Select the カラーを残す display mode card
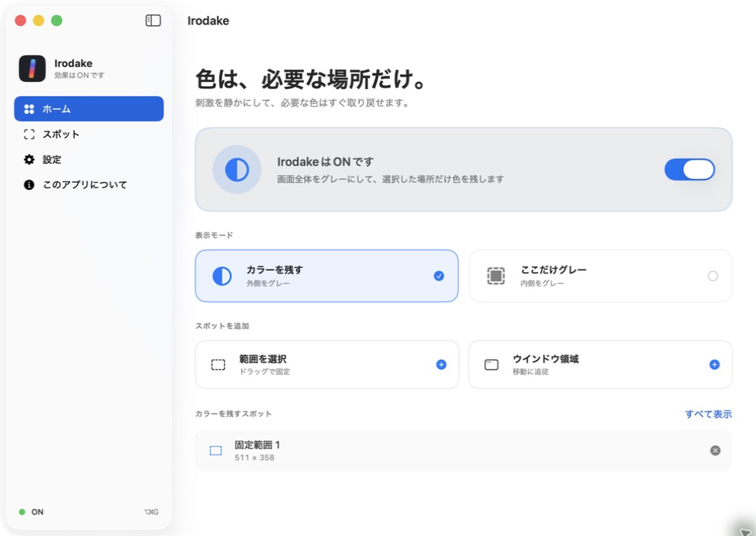Image resolution: width=756 pixels, height=536 pixels. 326,276
